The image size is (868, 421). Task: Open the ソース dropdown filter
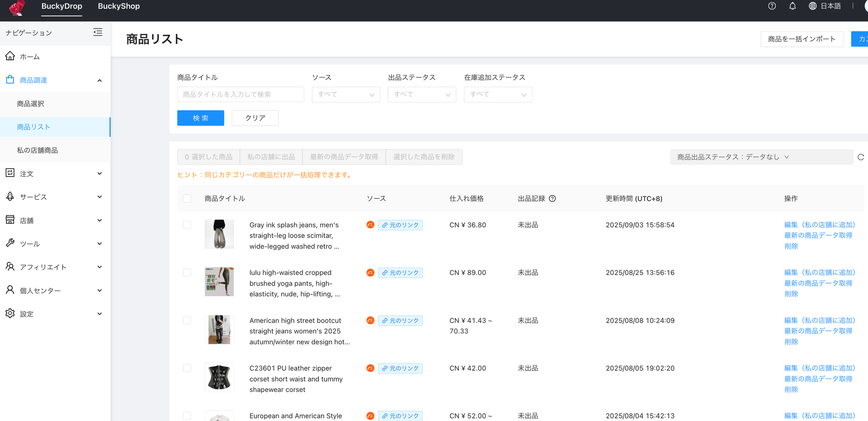pos(346,95)
